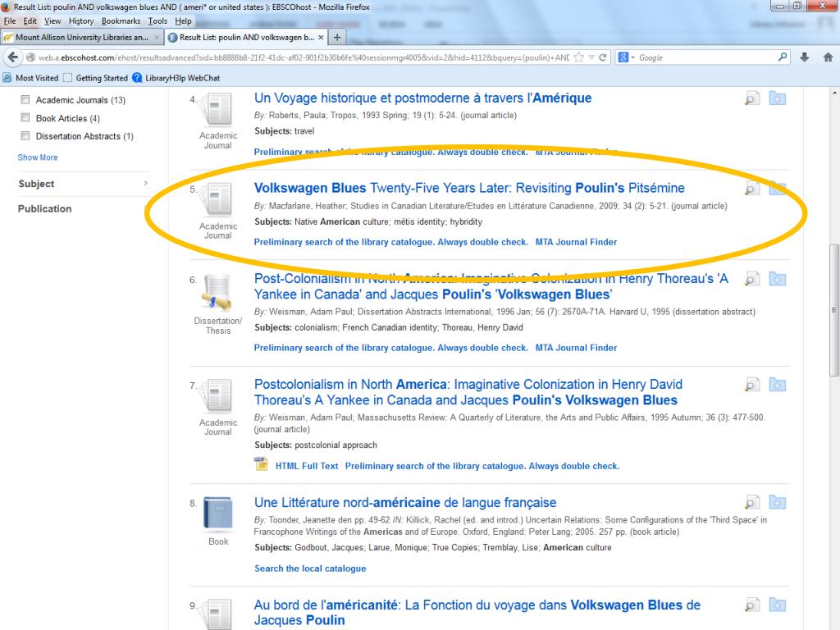
Task: Click Dissertation/Thesis icon of result 6
Action: pos(217,293)
